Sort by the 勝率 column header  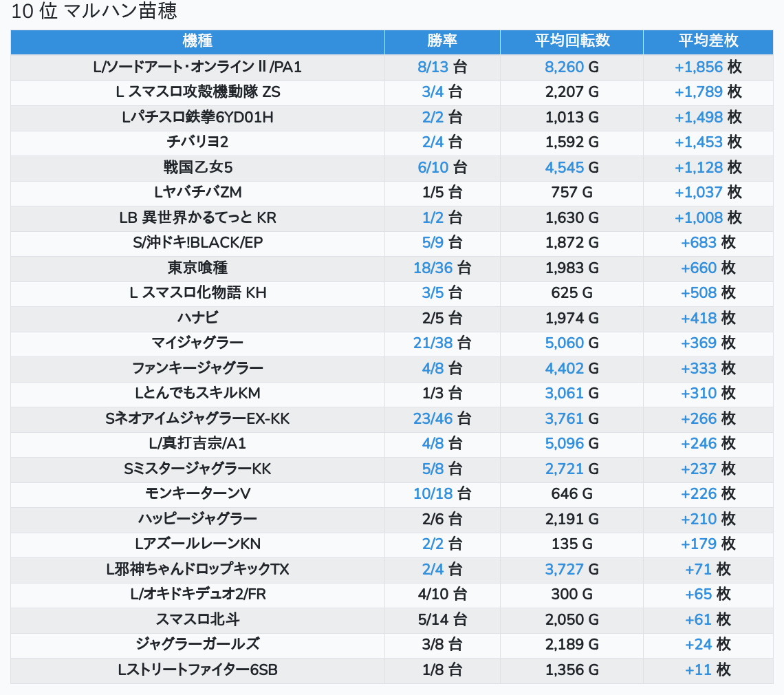pos(442,41)
